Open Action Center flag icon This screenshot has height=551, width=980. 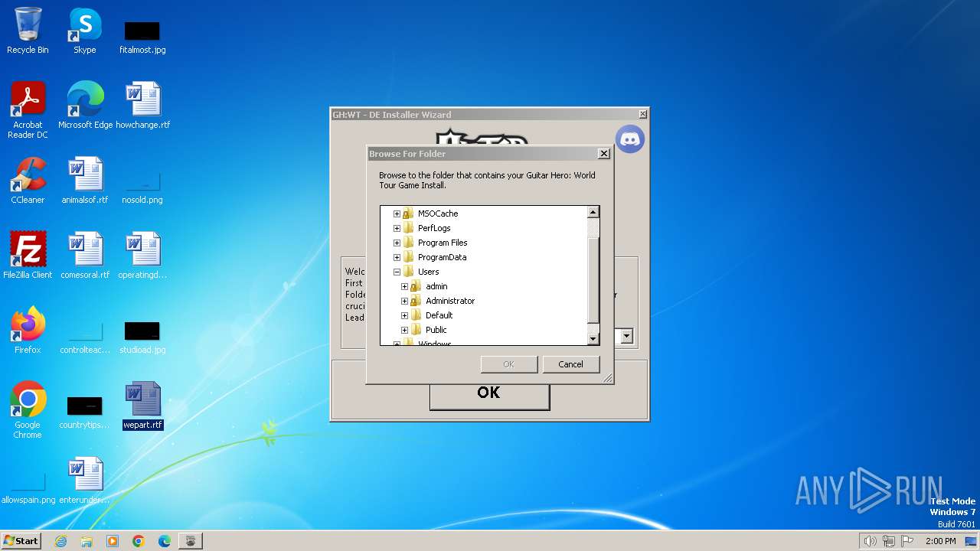tap(907, 541)
